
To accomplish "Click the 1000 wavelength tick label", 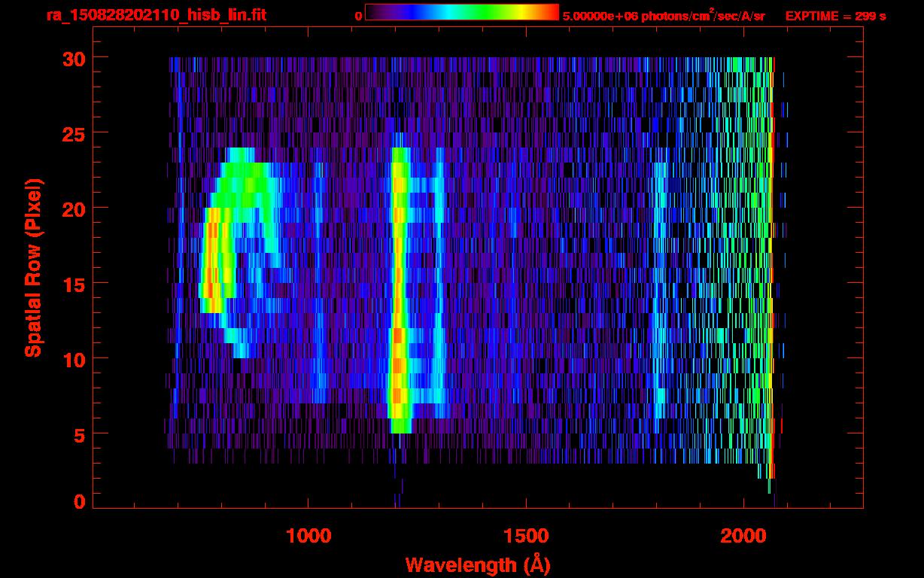I will point(309,536).
